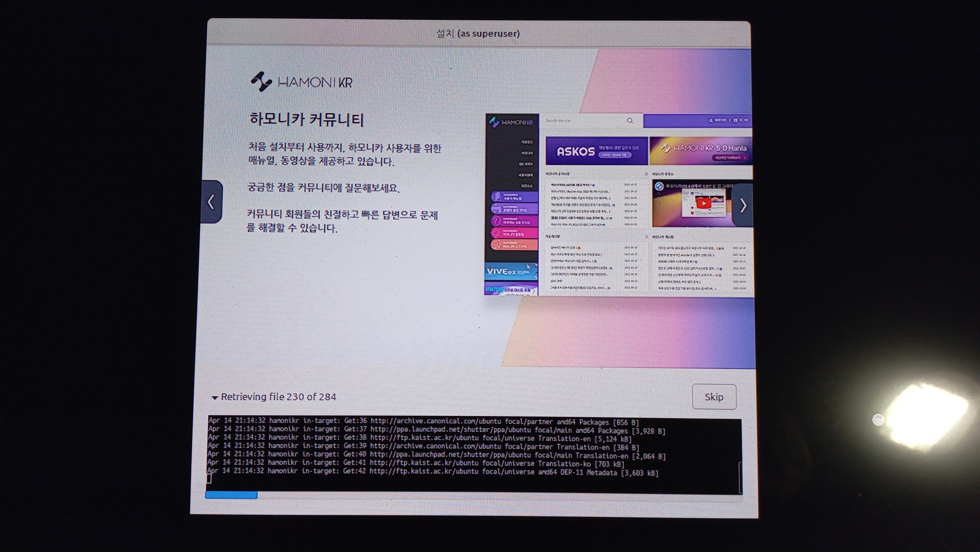Click the 설치 (as superuser) title bar
This screenshot has height=552, width=980.
click(x=478, y=33)
